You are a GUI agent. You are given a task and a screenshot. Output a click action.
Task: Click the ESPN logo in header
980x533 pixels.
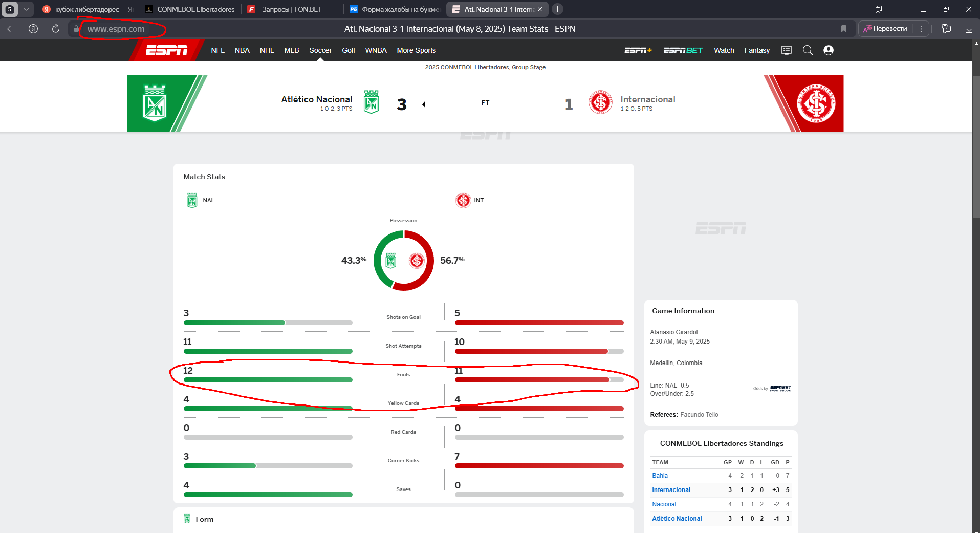click(167, 50)
